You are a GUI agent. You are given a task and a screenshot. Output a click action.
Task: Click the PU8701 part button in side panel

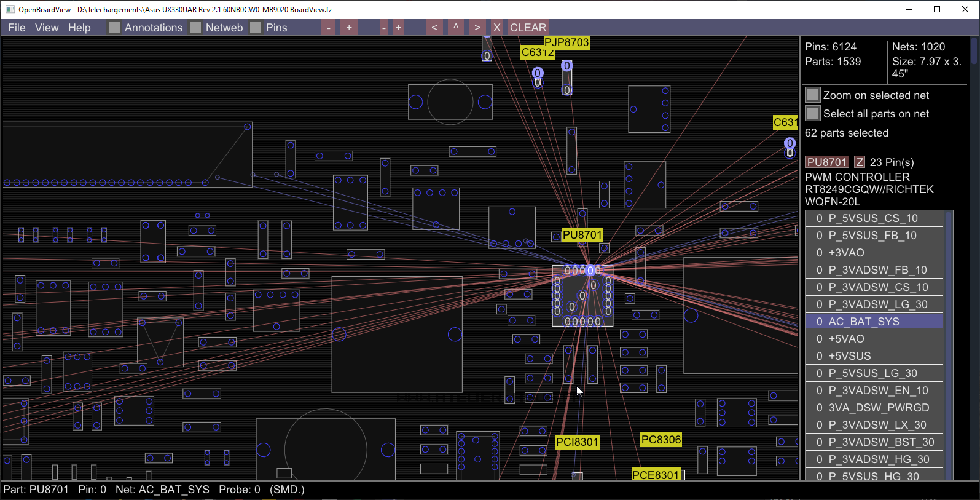[827, 162]
